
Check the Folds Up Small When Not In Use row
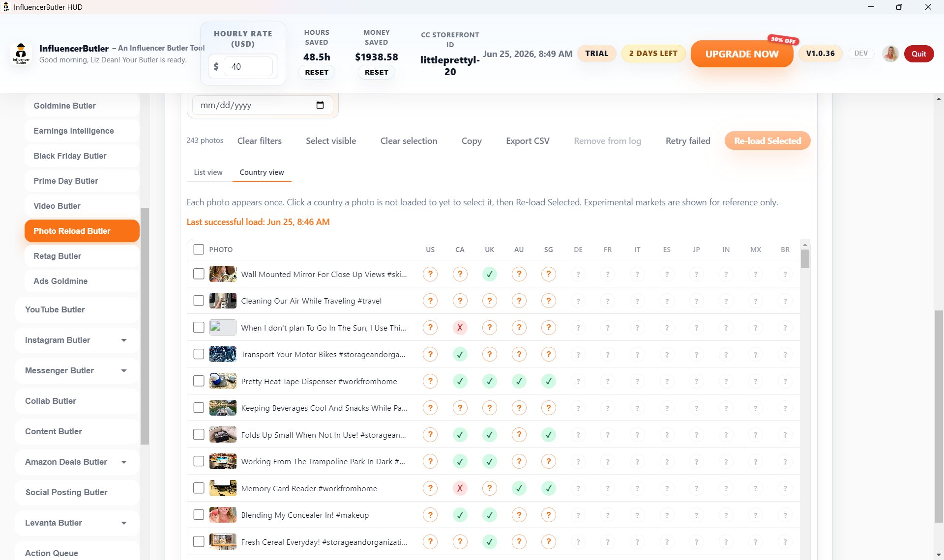click(199, 435)
